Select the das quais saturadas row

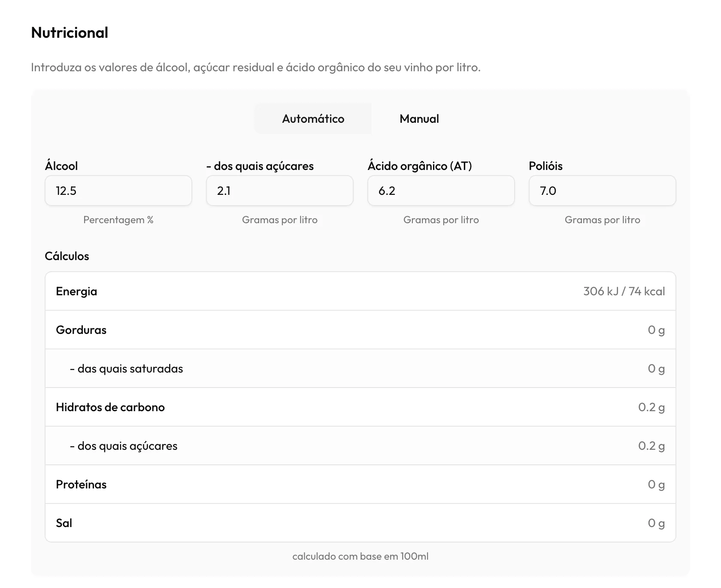pos(360,368)
